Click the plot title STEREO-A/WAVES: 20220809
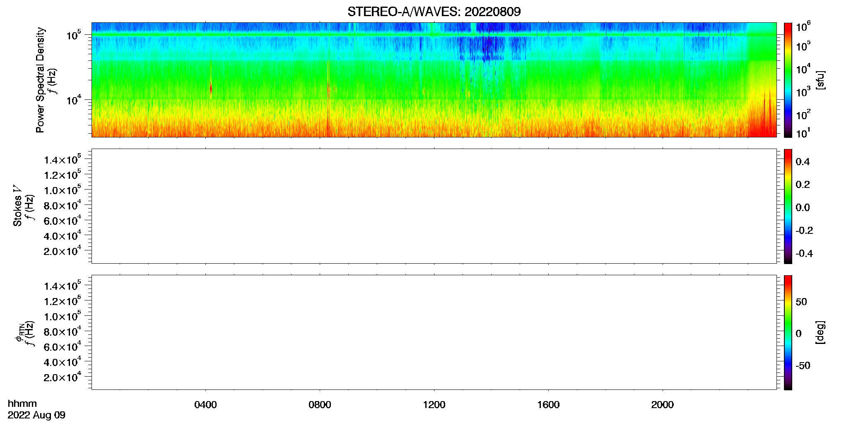 tap(434, 12)
